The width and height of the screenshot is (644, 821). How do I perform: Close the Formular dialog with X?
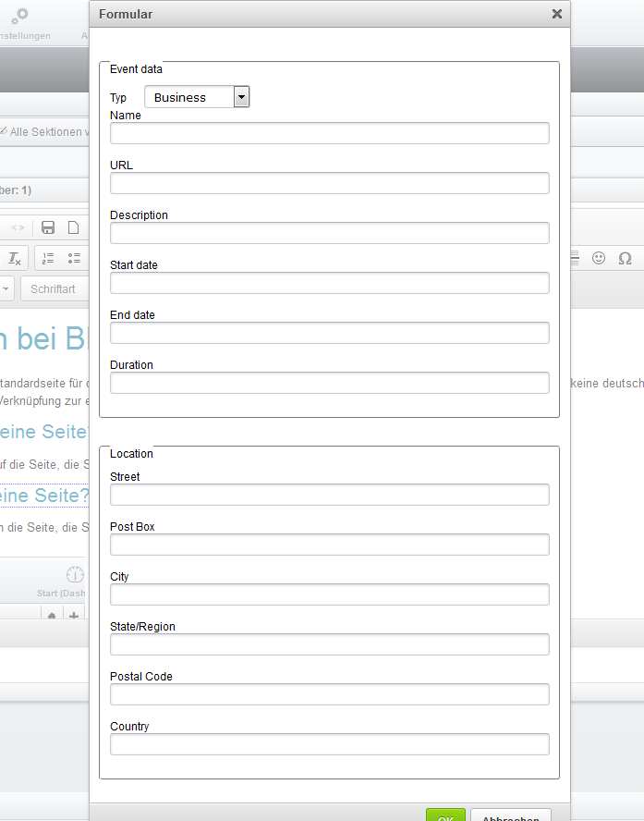(556, 14)
